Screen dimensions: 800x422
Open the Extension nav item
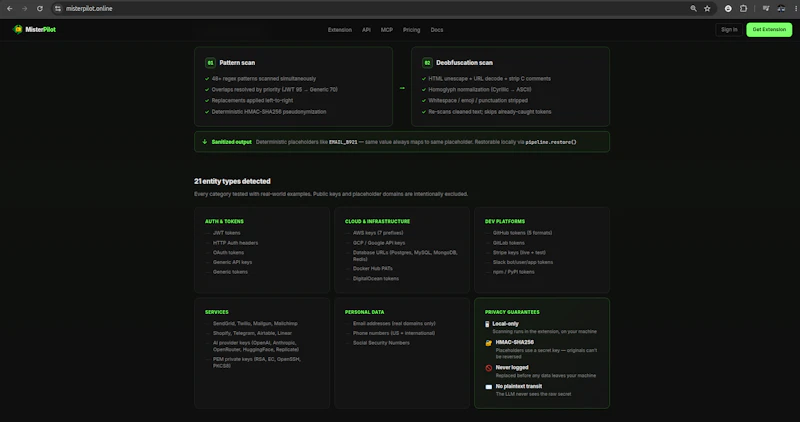[x=340, y=30]
